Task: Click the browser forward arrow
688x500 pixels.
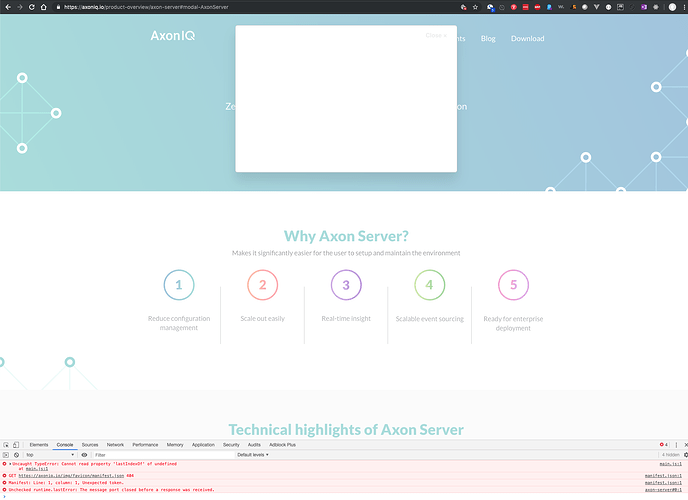Action: pyautogui.click(x=20, y=7)
